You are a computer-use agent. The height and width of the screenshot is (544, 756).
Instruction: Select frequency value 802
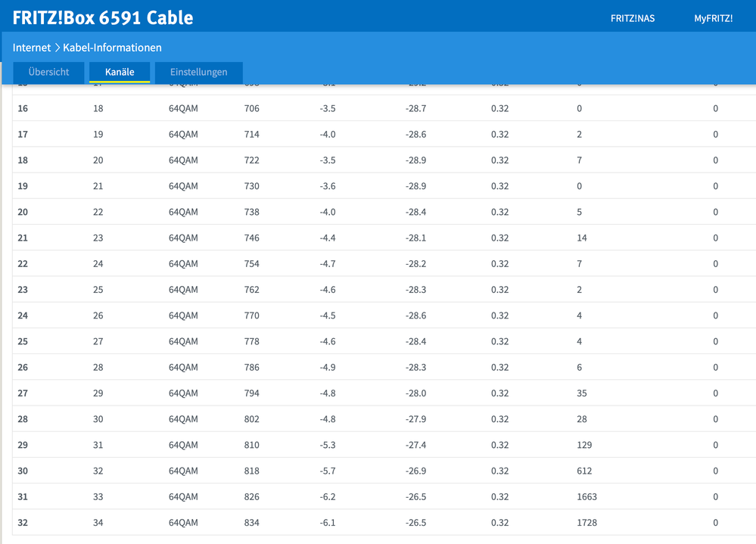click(x=252, y=419)
